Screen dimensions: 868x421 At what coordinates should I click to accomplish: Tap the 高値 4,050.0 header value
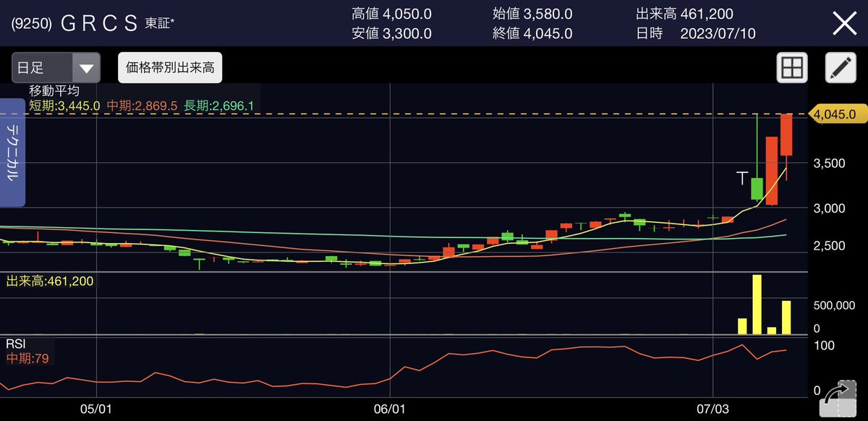(x=391, y=14)
